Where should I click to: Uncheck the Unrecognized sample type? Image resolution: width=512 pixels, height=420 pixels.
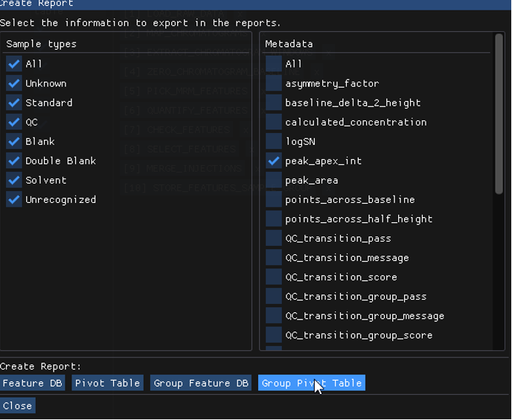coord(14,199)
